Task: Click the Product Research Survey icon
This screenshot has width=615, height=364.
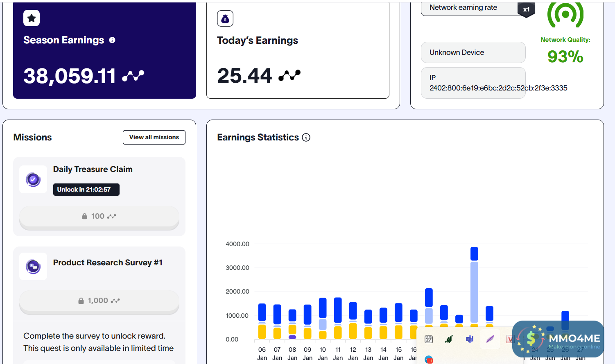Action: point(33,267)
